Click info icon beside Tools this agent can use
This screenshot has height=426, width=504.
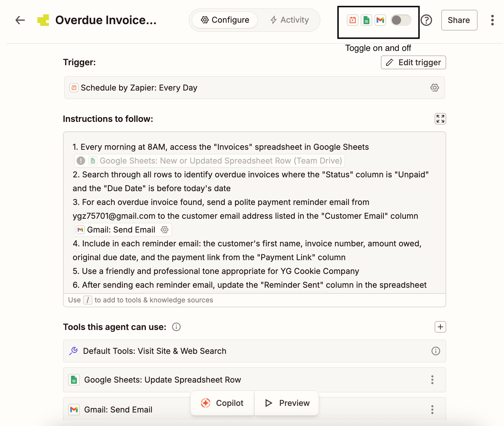(176, 327)
